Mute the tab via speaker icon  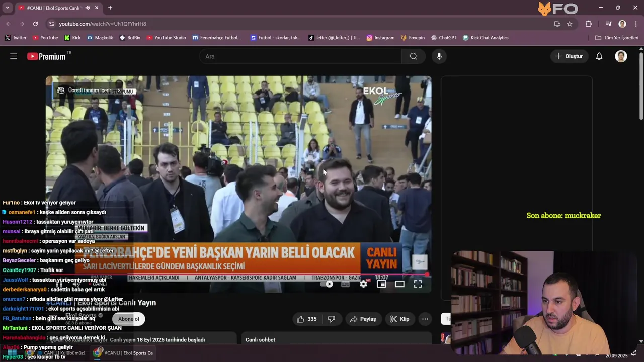88,8
